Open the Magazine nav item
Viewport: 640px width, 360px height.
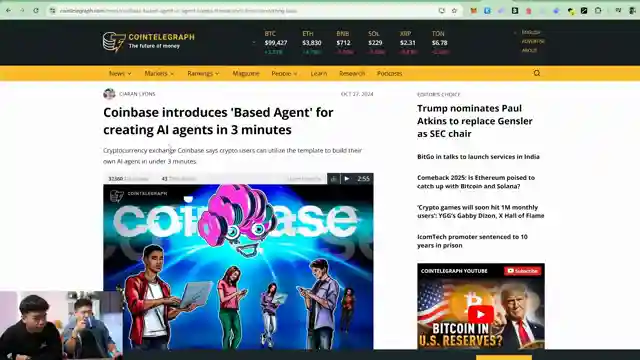[x=246, y=73]
